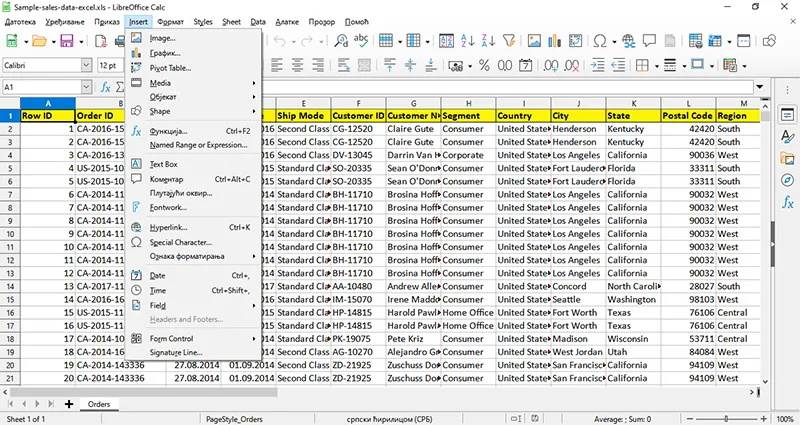This screenshot has width=800, height=425.
Task: Open the sidebar Functions fx icon
Action: pyautogui.click(x=788, y=203)
